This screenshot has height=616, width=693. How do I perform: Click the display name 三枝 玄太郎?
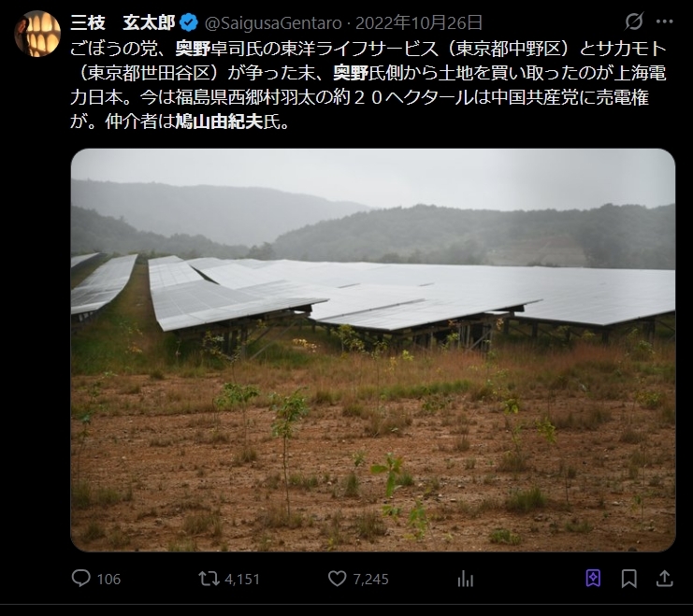tap(121, 21)
